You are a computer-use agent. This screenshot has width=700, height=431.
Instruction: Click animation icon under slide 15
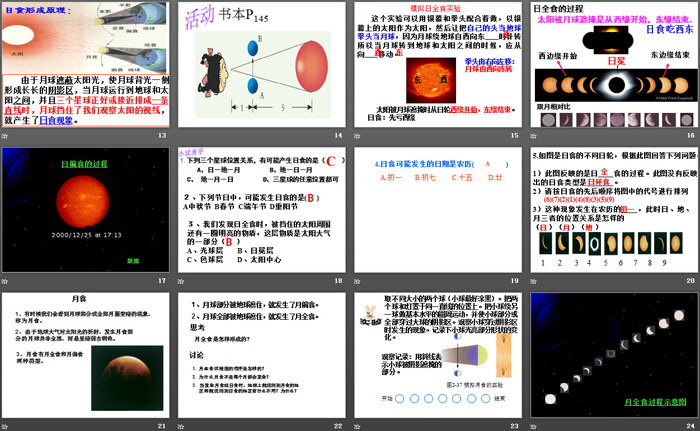359,134
